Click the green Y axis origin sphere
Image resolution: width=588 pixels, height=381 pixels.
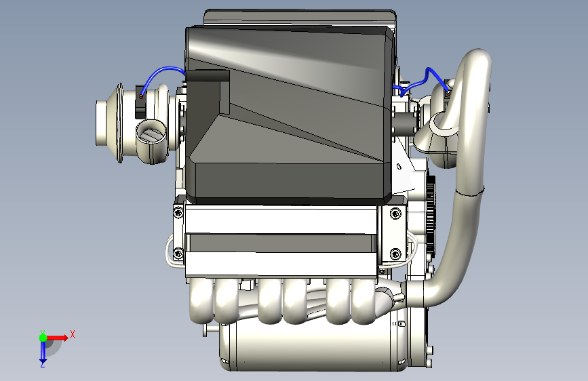43,338
